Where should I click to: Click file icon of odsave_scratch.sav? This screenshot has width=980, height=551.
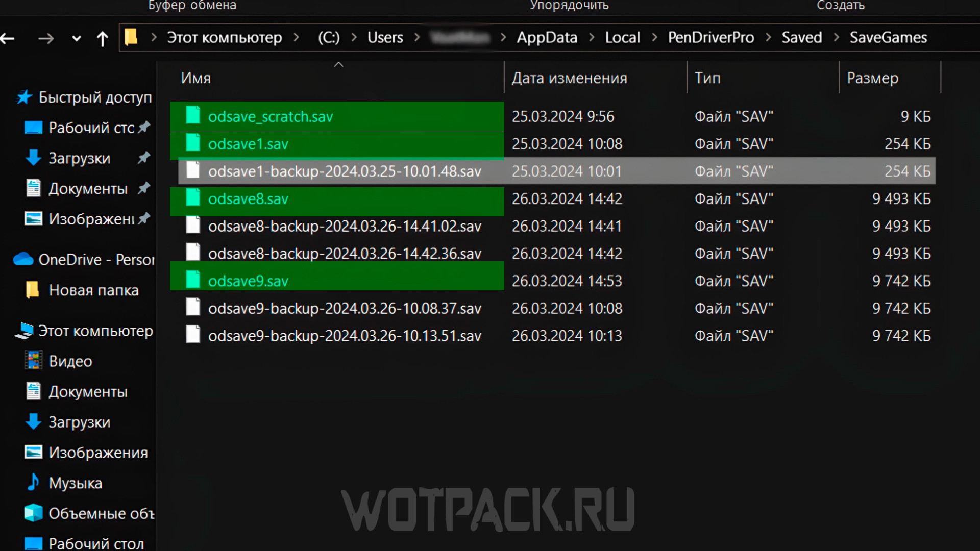[x=193, y=115]
